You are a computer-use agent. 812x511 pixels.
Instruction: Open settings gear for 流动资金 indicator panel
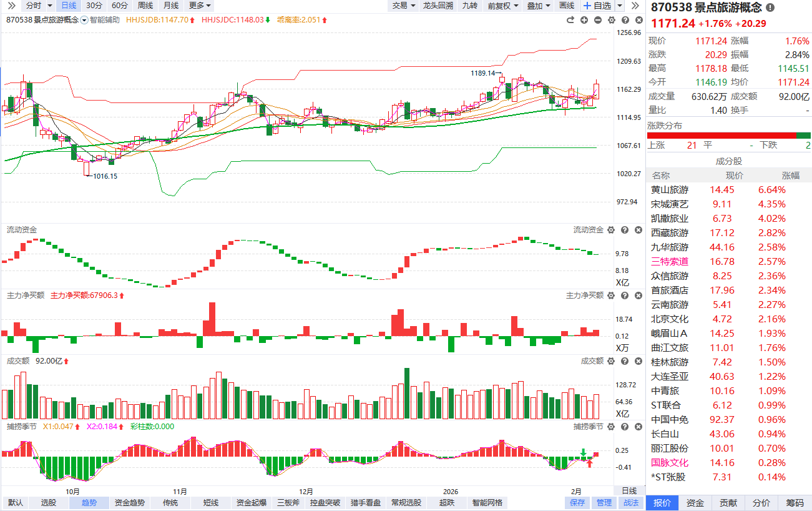(611, 231)
